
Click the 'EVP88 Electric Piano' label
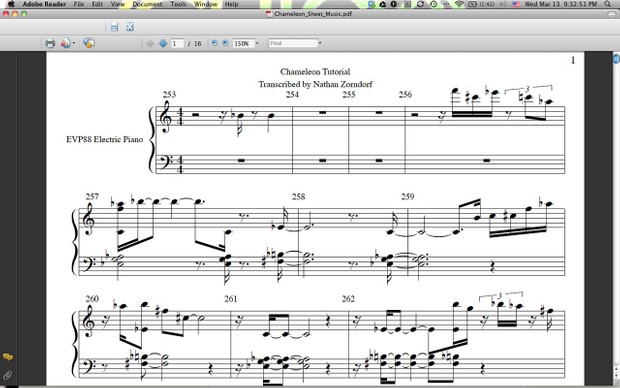point(105,139)
